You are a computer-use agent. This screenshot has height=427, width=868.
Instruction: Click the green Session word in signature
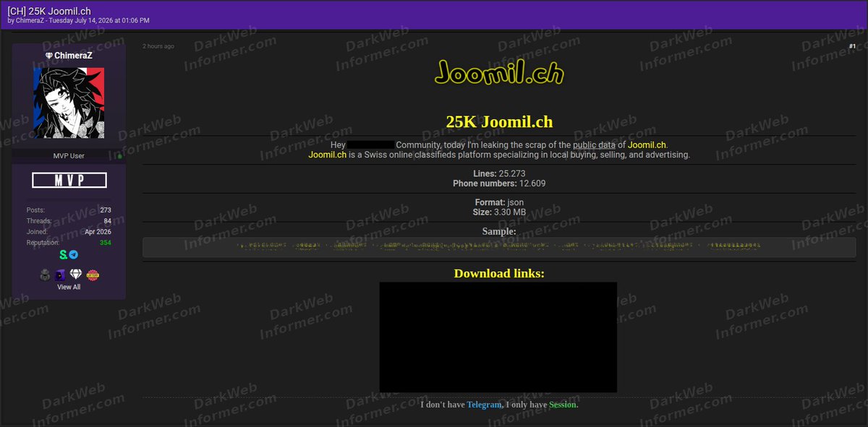pos(563,405)
